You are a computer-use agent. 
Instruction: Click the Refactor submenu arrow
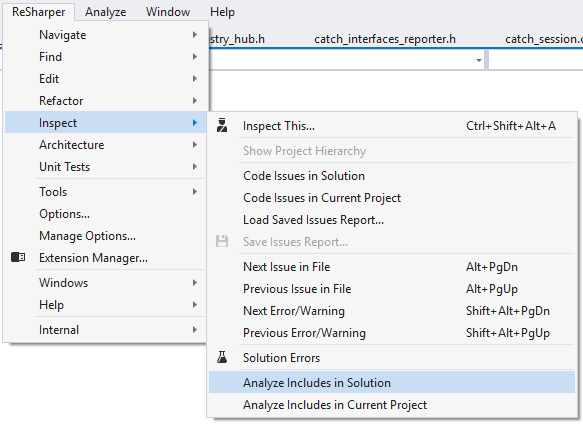pos(194,100)
